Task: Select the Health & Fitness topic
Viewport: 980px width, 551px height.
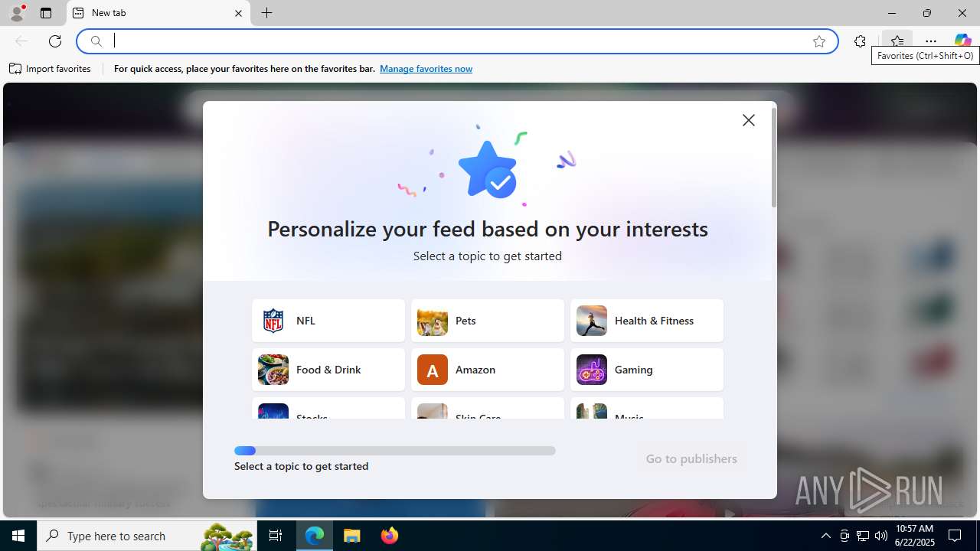Action: click(647, 321)
